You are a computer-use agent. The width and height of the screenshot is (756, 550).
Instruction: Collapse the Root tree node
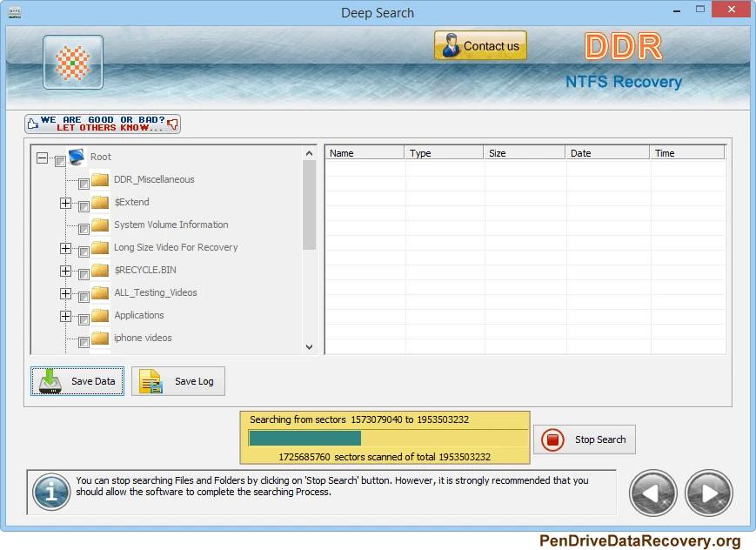(x=42, y=157)
